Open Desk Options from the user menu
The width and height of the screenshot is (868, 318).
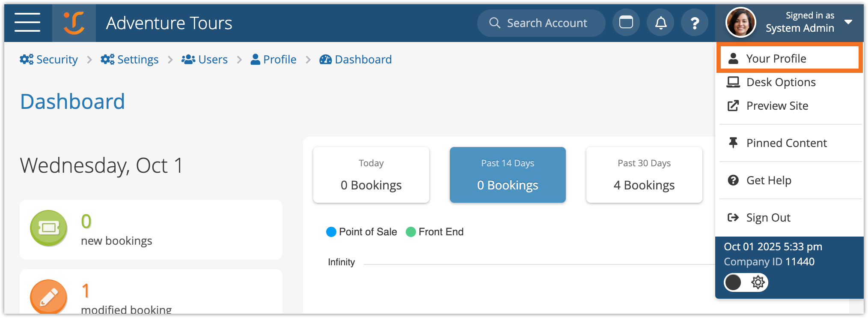point(781,82)
